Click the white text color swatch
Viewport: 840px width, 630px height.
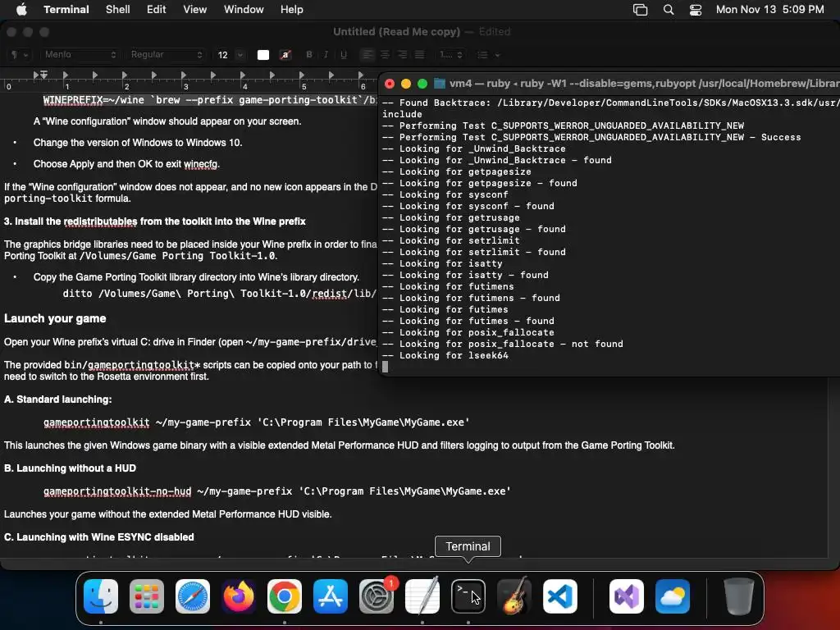point(263,55)
